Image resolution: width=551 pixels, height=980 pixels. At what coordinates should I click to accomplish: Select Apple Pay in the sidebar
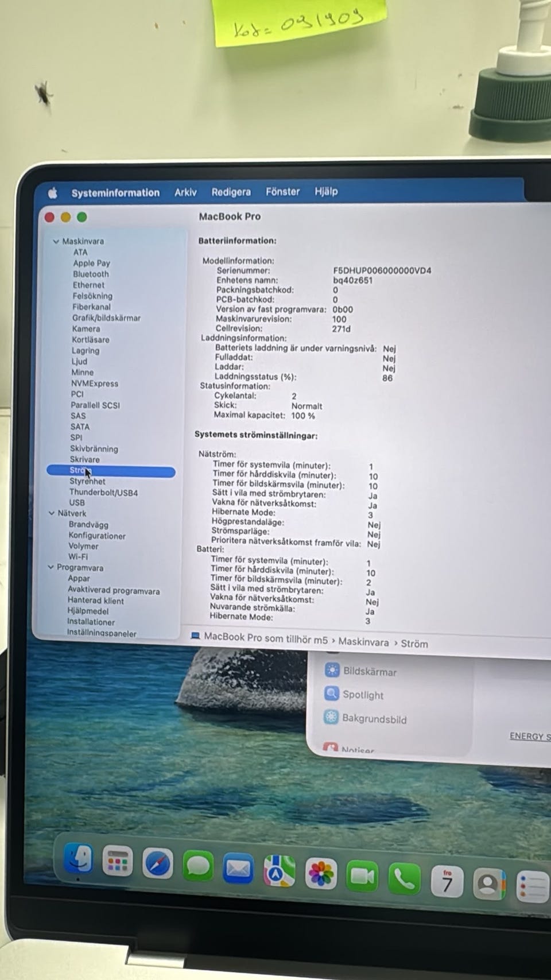[91, 263]
